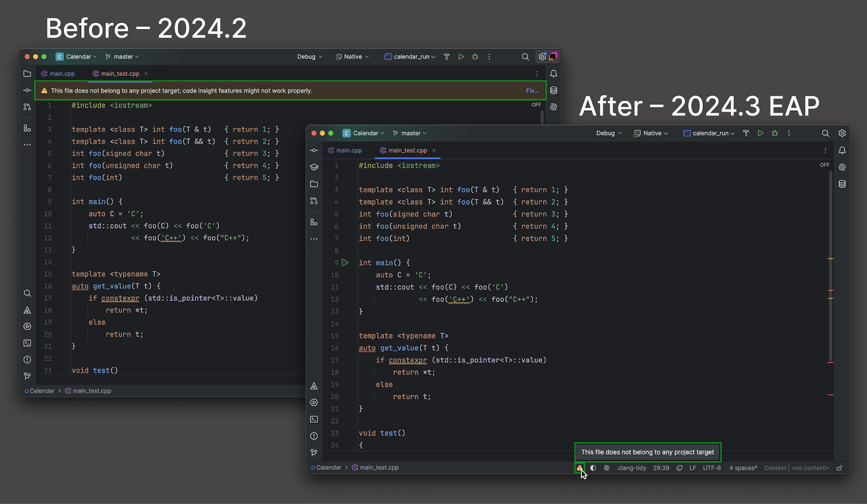Open Git tool in Before window lower sidebar
The image size is (867, 504).
click(27, 376)
